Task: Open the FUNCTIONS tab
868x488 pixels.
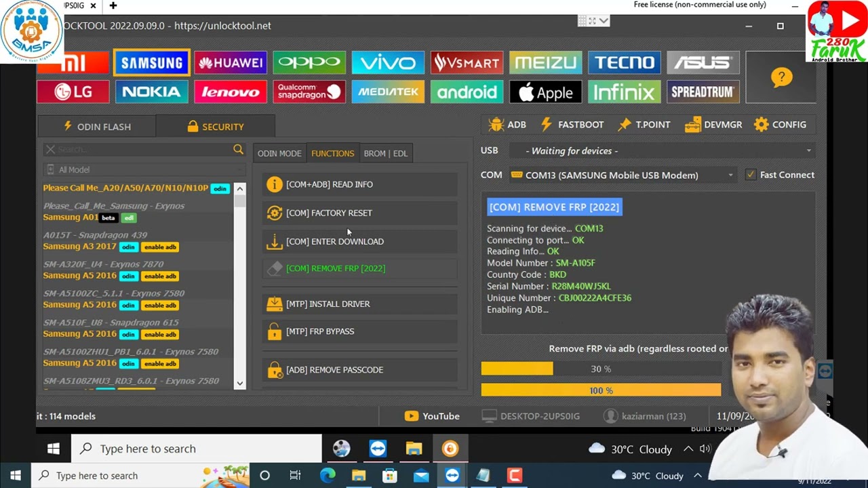Action: click(x=332, y=153)
